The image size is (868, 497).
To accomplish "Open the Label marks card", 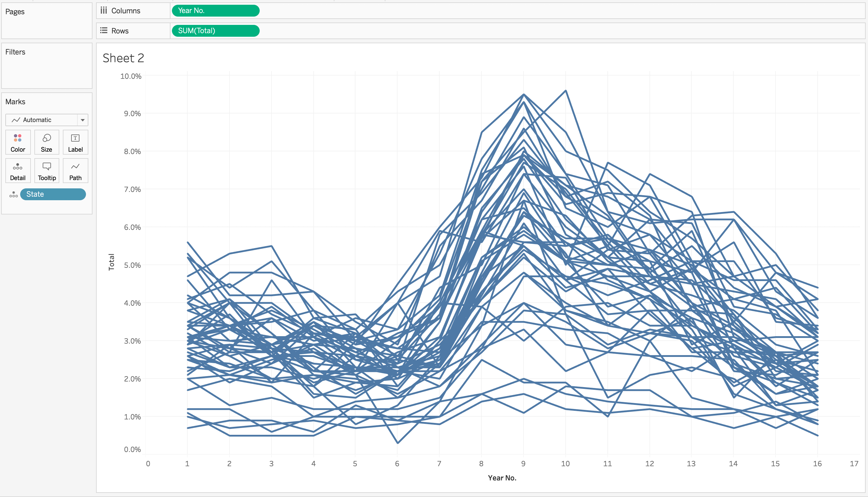I will coord(75,142).
